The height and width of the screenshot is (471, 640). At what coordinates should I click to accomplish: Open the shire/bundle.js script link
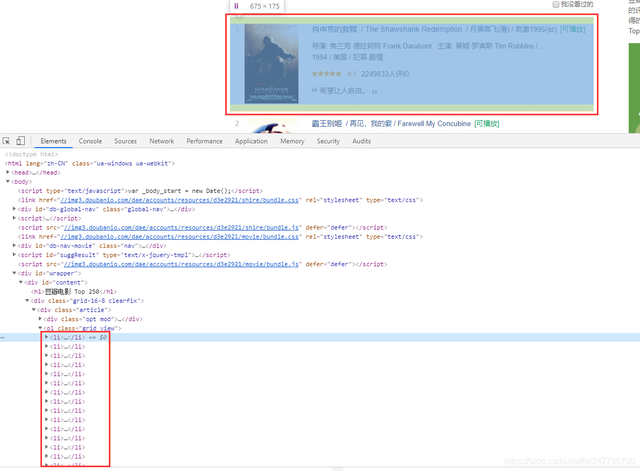(x=181, y=227)
